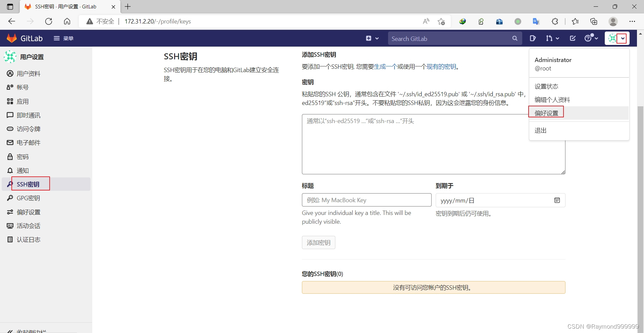Screen dimensions: 644x333
Task: Open 即时通讯 in sidebar
Action: pos(46,115)
